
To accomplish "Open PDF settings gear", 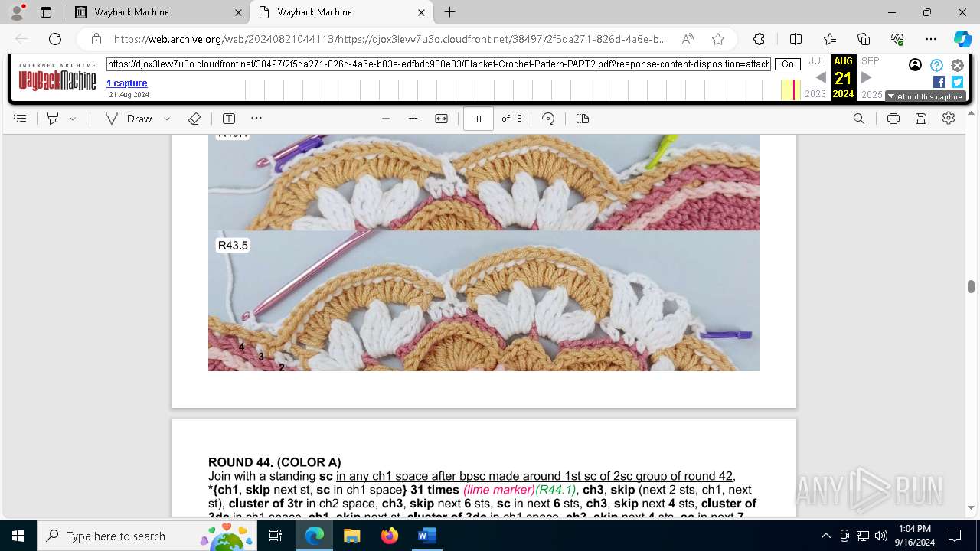I will point(949,119).
